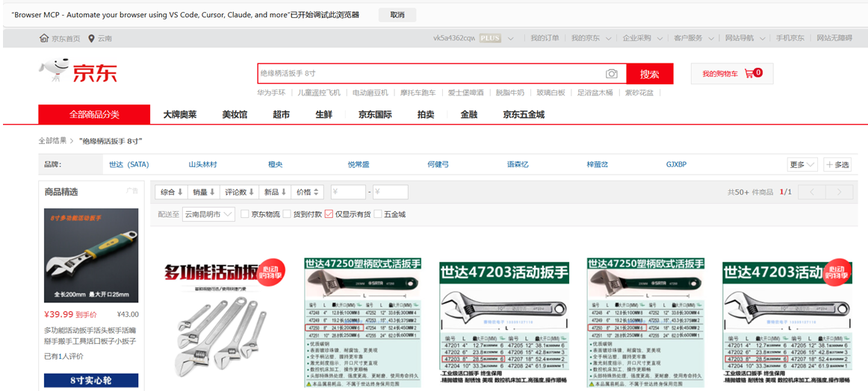868x391 pixels.
Task: Open the 我的订单 link
Action: coord(545,38)
